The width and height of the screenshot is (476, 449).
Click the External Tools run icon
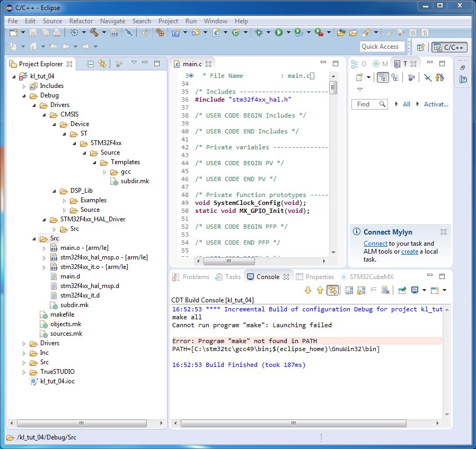319,32
